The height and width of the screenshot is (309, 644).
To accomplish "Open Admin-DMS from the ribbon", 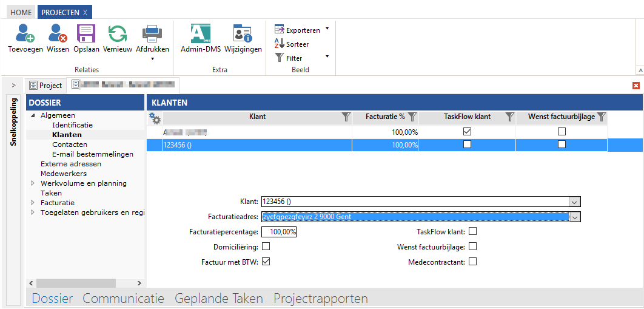I will tap(200, 34).
